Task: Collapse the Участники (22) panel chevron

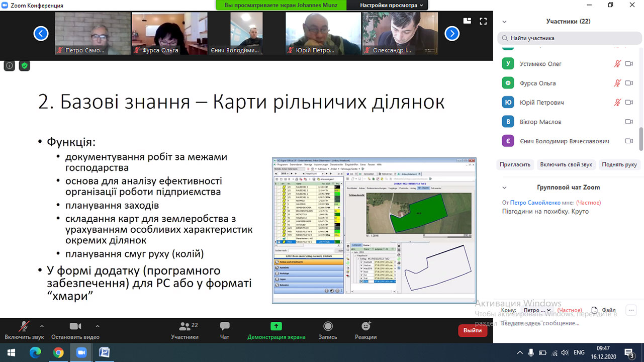Action: [x=504, y=22]
